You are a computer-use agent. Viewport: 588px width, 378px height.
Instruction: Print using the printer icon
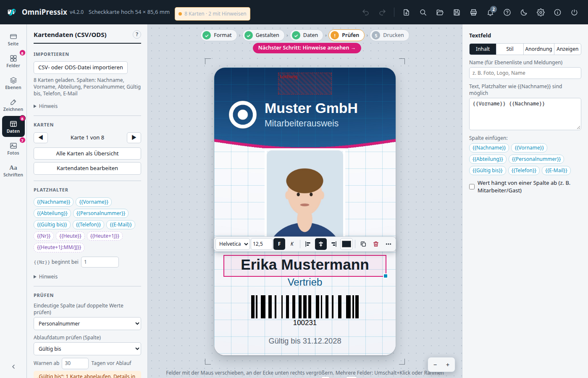coord(473,13)
